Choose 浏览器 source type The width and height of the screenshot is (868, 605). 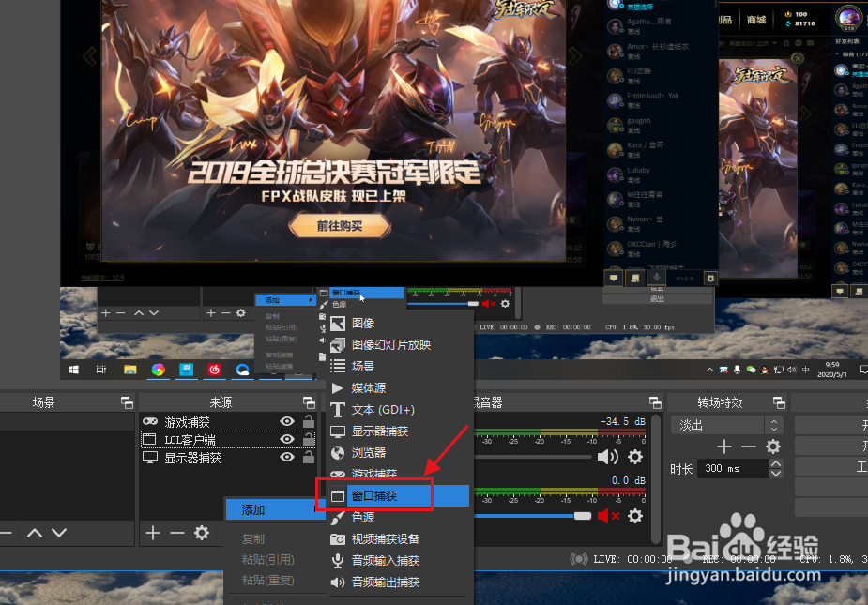click(368, 453)
